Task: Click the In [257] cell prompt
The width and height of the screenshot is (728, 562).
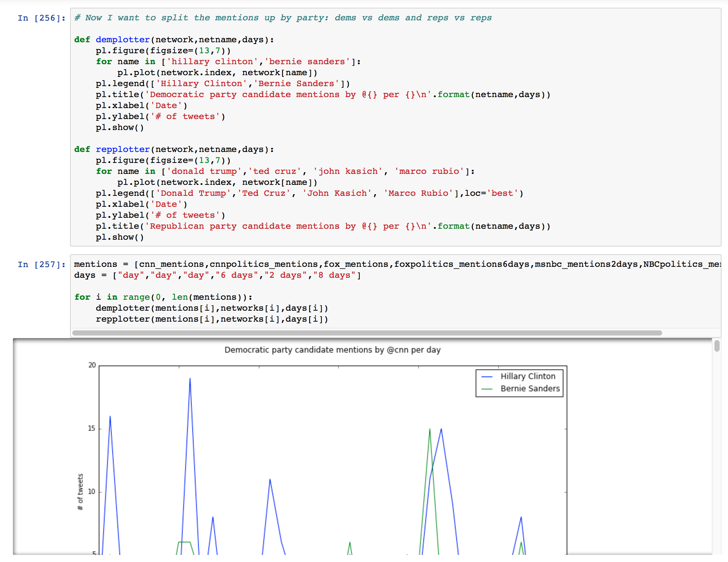Action: [x=41, y=264]
